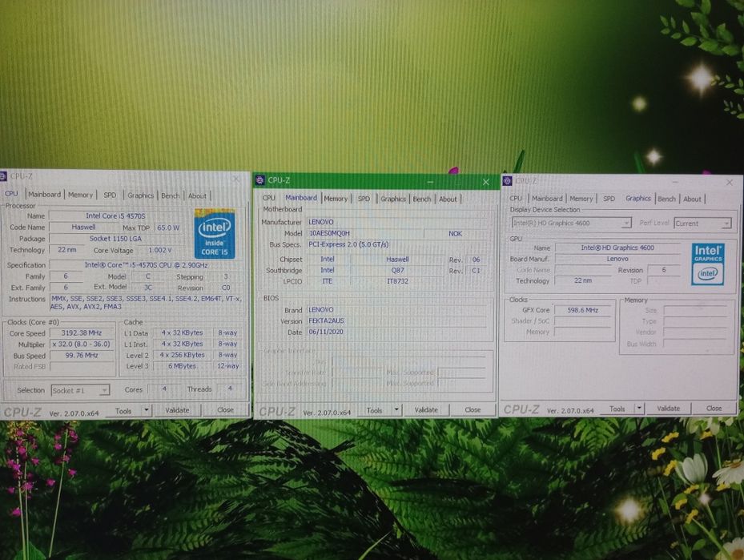Click the CPU-Z icon in middle window title bar

(259, 180)
